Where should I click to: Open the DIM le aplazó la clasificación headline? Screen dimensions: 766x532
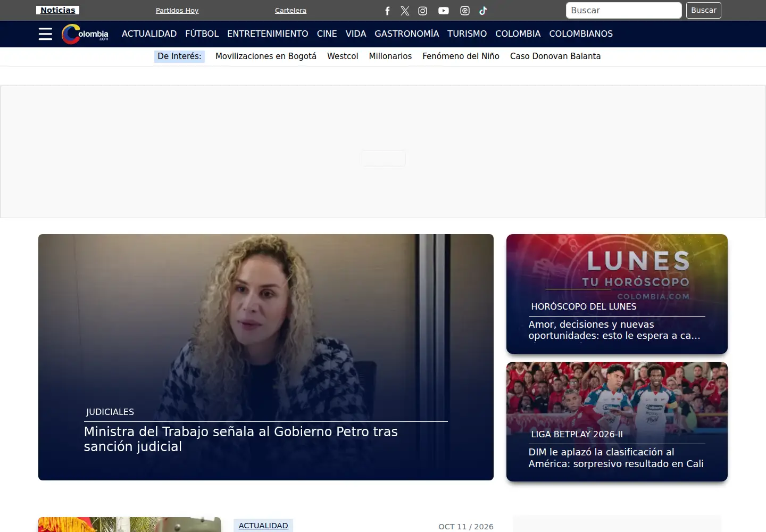click(x=616, y=458)
